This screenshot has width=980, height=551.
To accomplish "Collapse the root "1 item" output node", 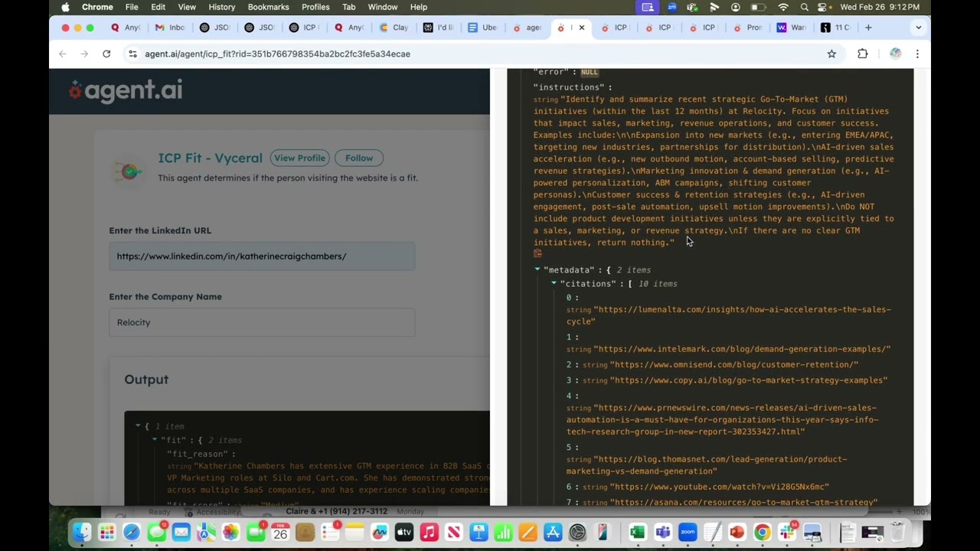I will coord(138,425).
